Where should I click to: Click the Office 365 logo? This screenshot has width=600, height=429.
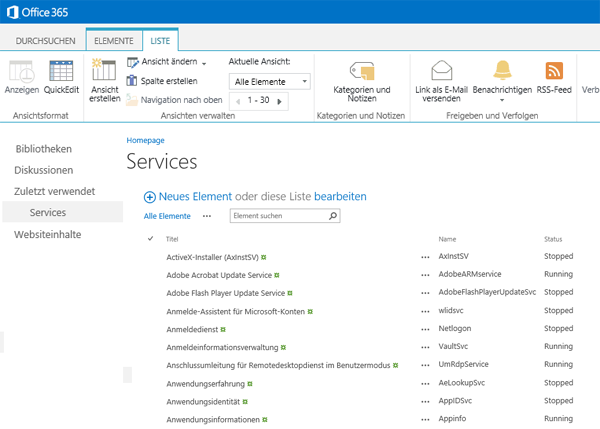pyautogui.click(x=38, y=12)
